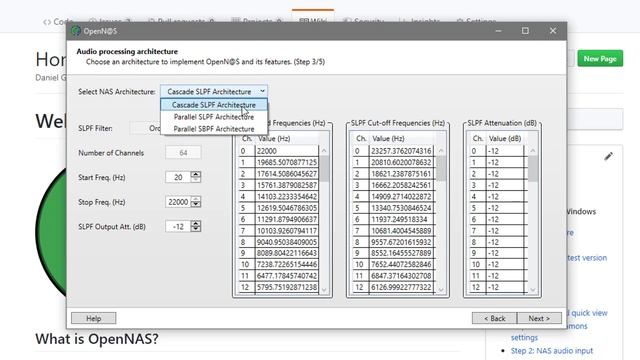
Task: Select cell 19685.5070877125 in frequencies table
Action: point(287,162)
